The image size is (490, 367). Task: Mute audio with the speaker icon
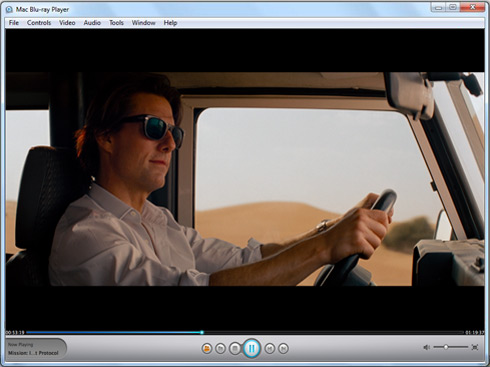click(x=426, y=347)
